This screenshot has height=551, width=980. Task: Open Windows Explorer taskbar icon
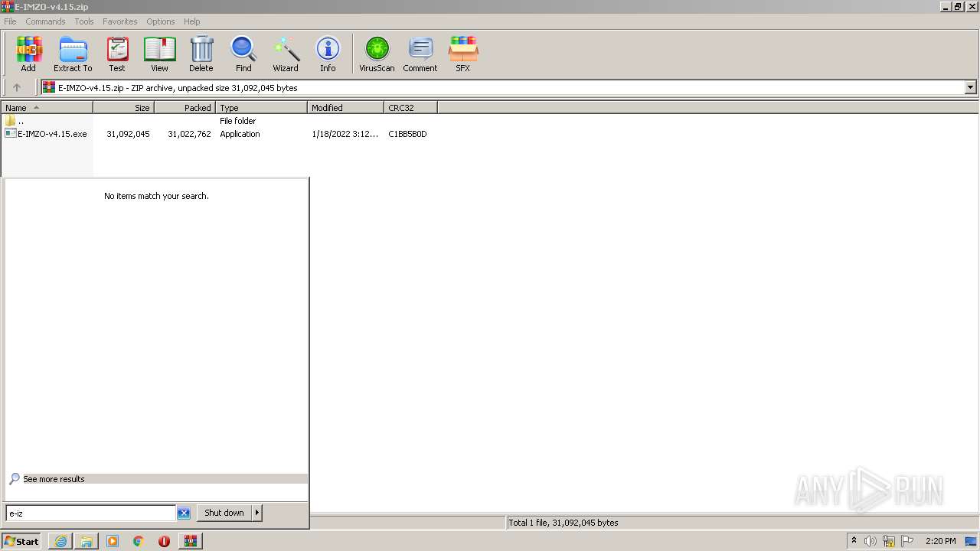point(87,541)
